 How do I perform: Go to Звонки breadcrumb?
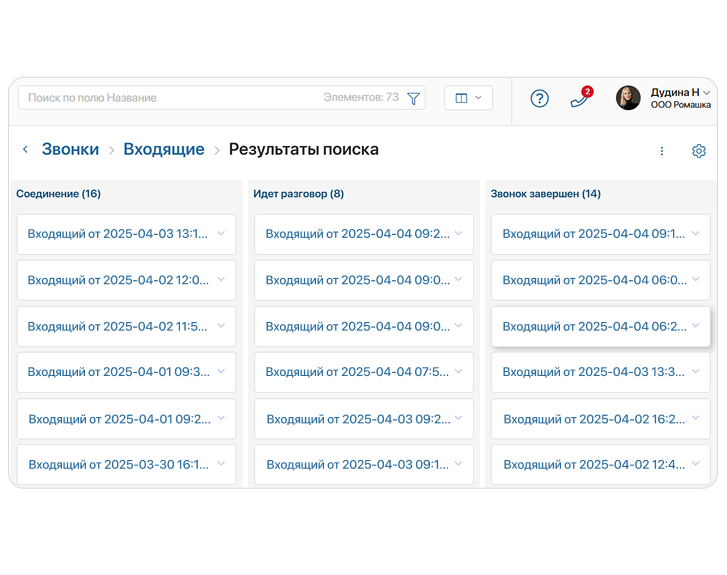coord(70,149)
